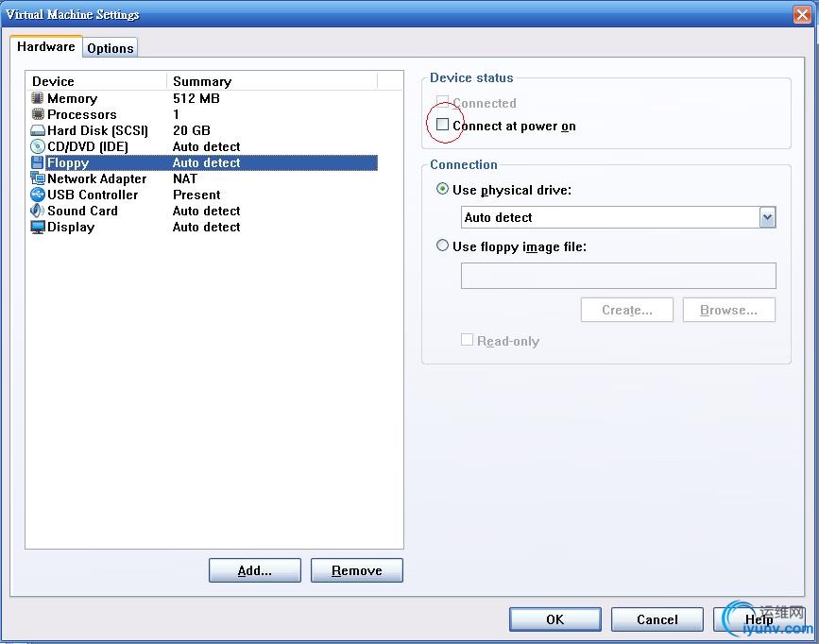Close the Virtual Machine Settings window
Viewport: 819px width, 644px height.
coord(802,14)
